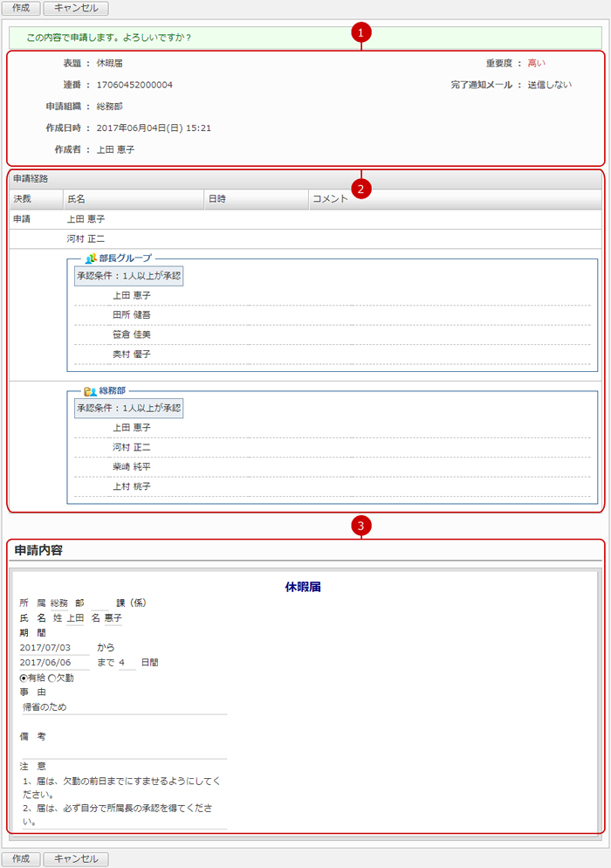
Task: Click the 申請内容 heading
Action: coord(38,550)
